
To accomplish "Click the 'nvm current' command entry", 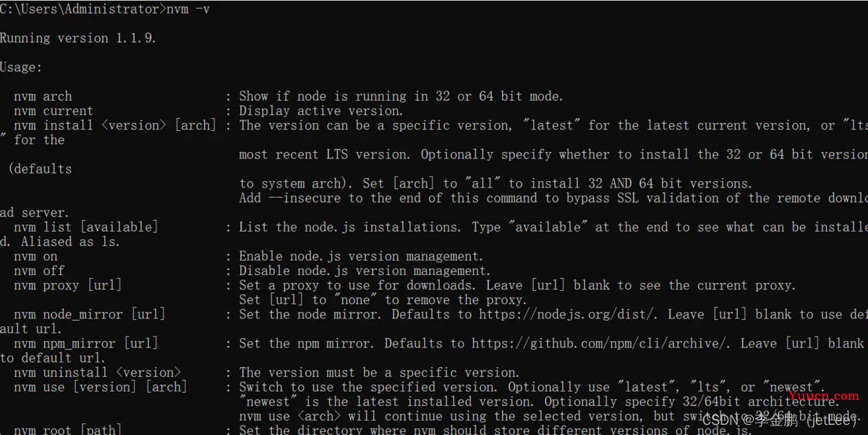I will pyautogui.click(x=54, y=111).
